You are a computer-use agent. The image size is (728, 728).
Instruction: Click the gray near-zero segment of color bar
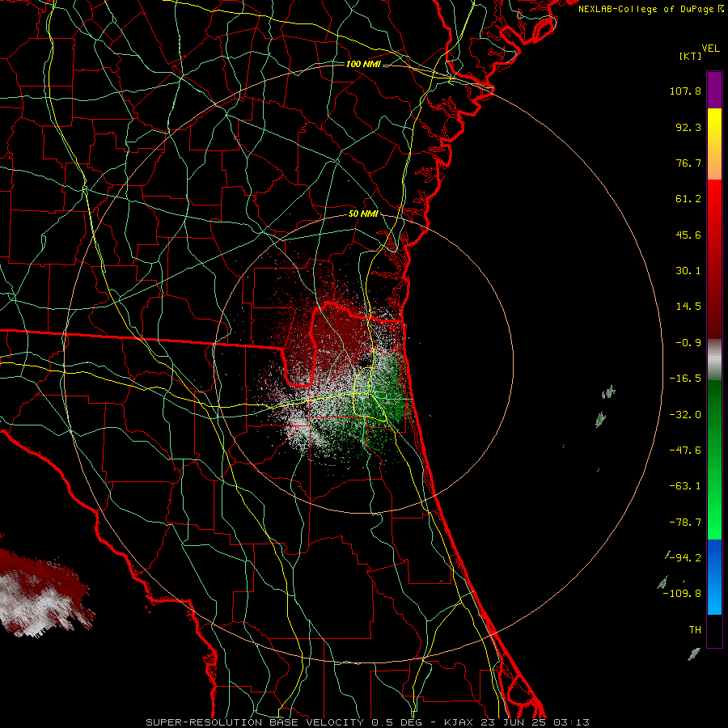click(714, 360)
